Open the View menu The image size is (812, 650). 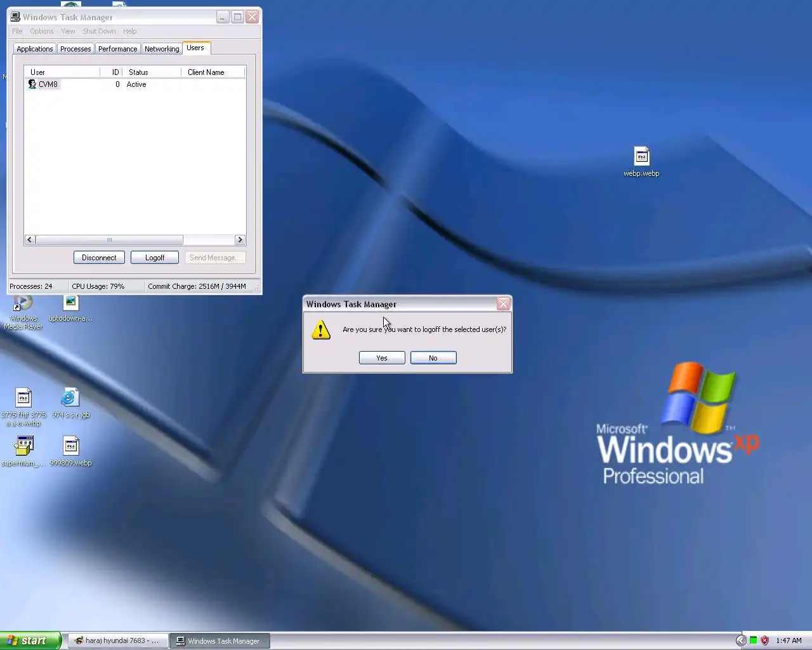point(68,31)
